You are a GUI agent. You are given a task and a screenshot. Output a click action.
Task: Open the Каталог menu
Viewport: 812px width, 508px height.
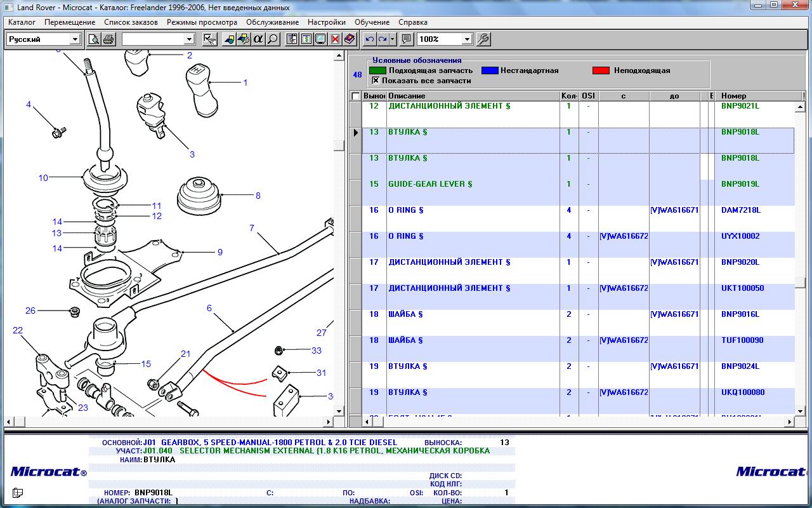tap(22, 22)
